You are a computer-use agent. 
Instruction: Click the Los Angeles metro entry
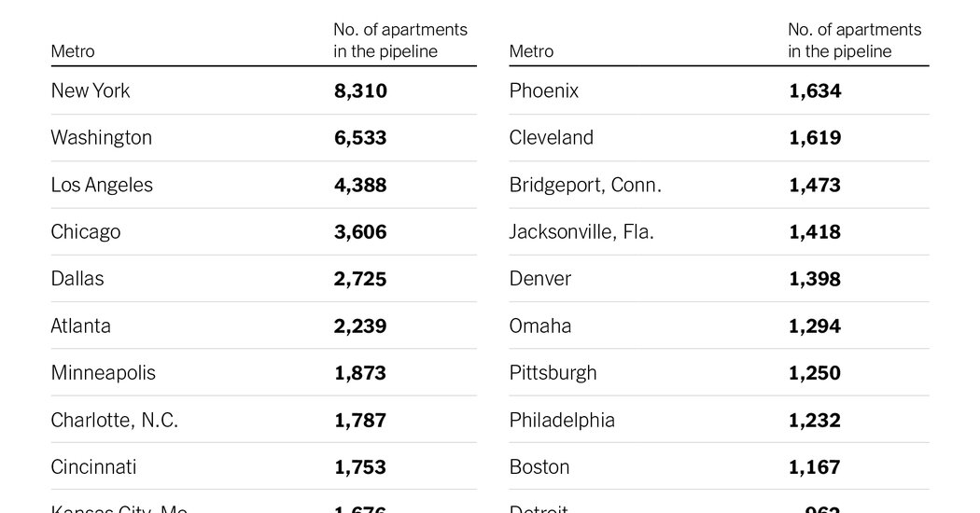pyautogui.click(x=102, y=185)
